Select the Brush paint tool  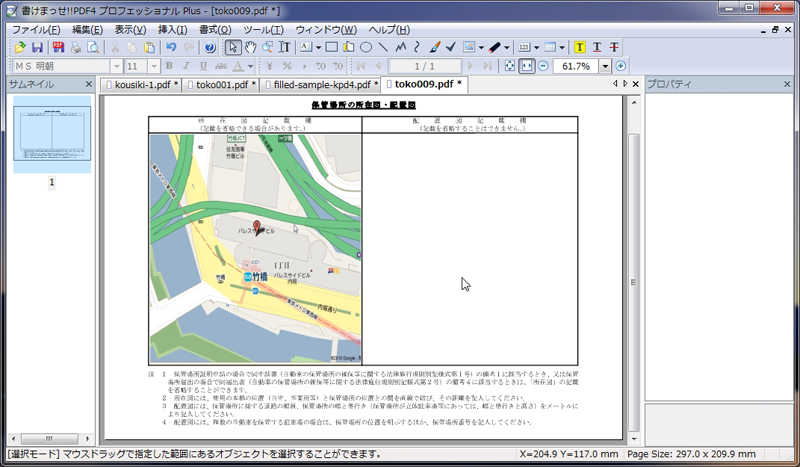click(x=435, y=47)
